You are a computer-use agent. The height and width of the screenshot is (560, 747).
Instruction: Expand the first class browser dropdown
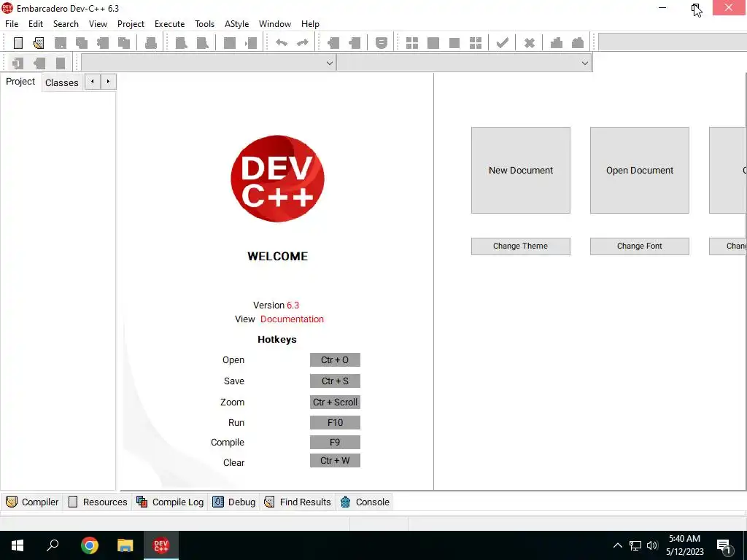[329, 63]
